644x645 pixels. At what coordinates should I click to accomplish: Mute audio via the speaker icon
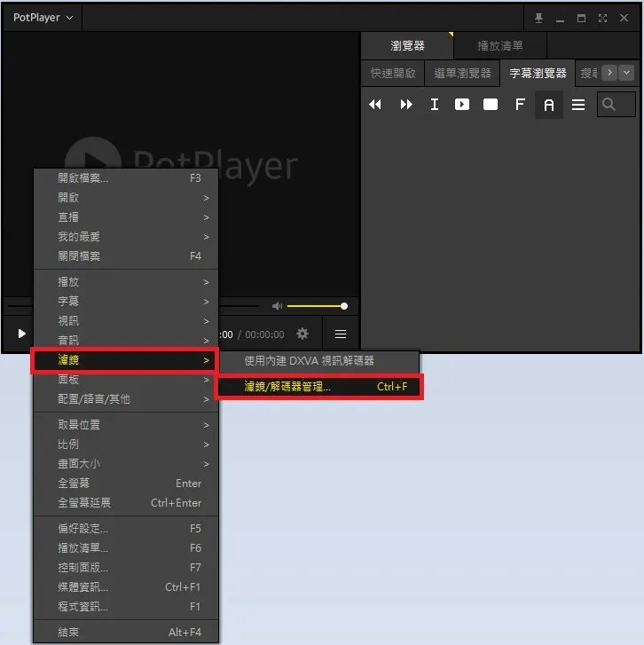pos(277,306)
